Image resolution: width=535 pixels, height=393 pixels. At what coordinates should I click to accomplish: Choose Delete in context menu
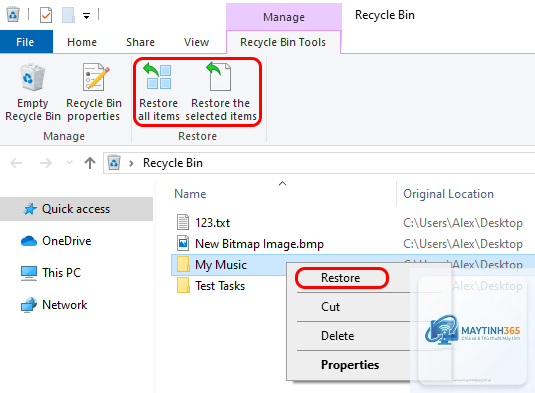pyautogui.click(x=337, y=336)
